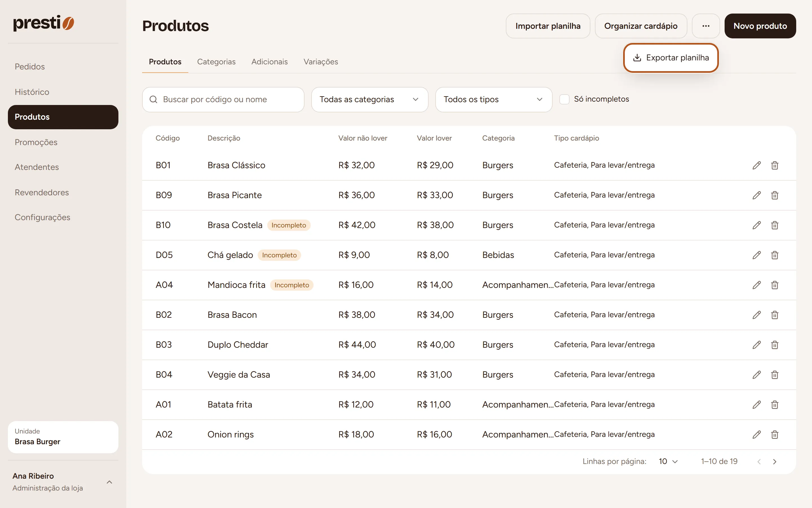Click the Incompleto badge on Chá gelado
The image size is (812, 508).
pyautogui.click(x=279, y=255)
